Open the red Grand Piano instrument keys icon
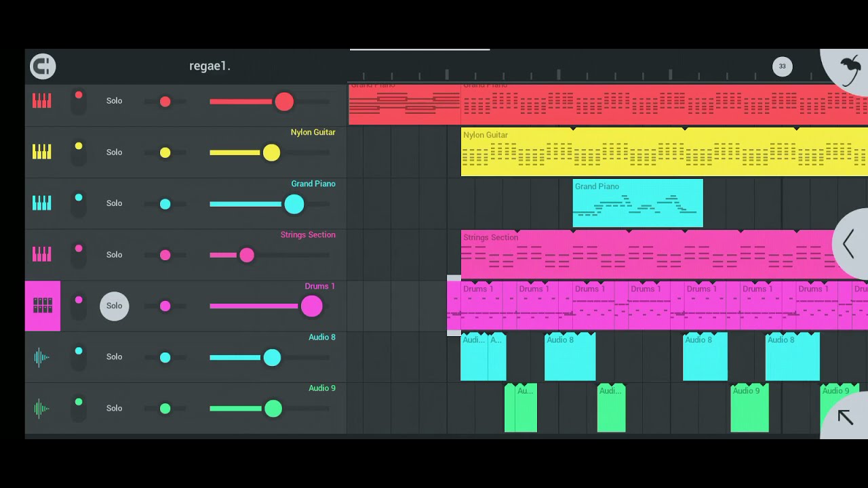The image size is (868, 488). (42, 100)
